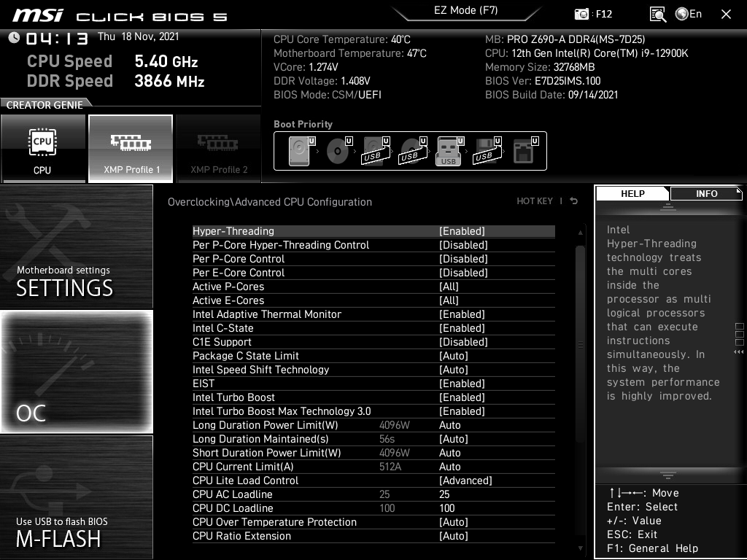Click the Overclocking\Advanced CPU Configuration breadcrumb
This screenshot has width=747, height=560.
pos(270,202)
